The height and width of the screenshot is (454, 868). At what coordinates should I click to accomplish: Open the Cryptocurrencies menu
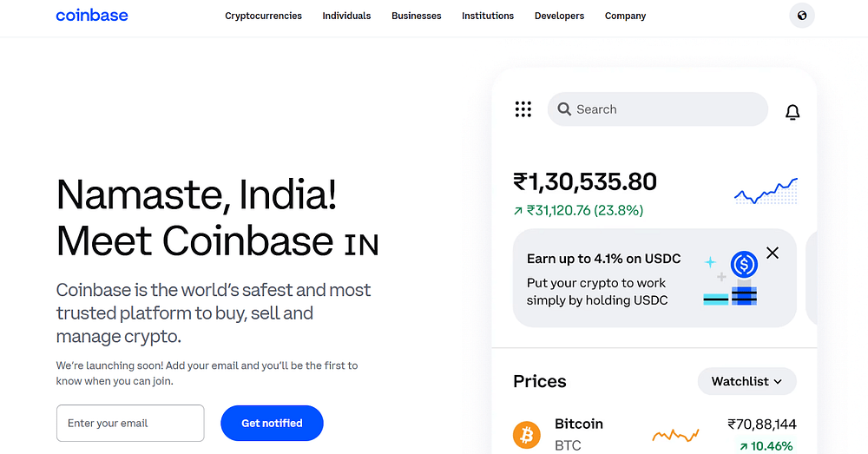point(263,16)
